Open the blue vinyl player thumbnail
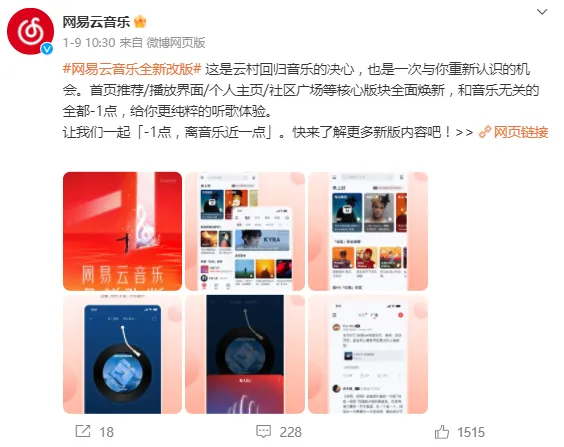 (x=122, y=354)
